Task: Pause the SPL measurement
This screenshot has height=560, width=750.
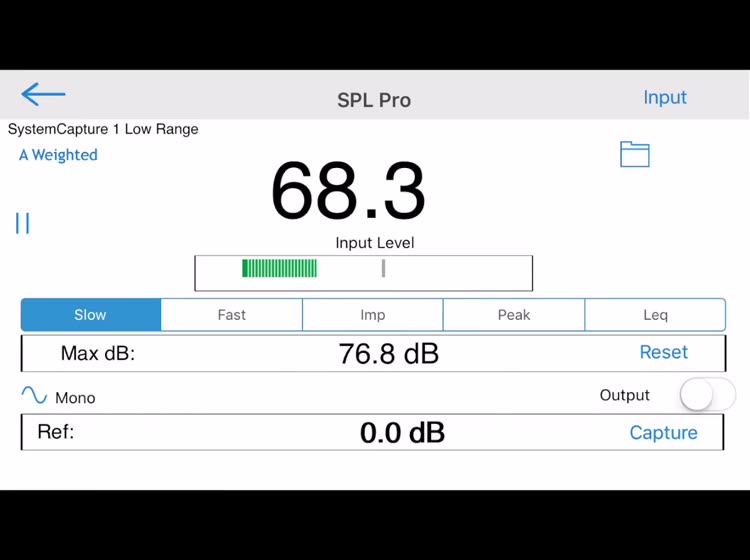Action: coord(22,223)
